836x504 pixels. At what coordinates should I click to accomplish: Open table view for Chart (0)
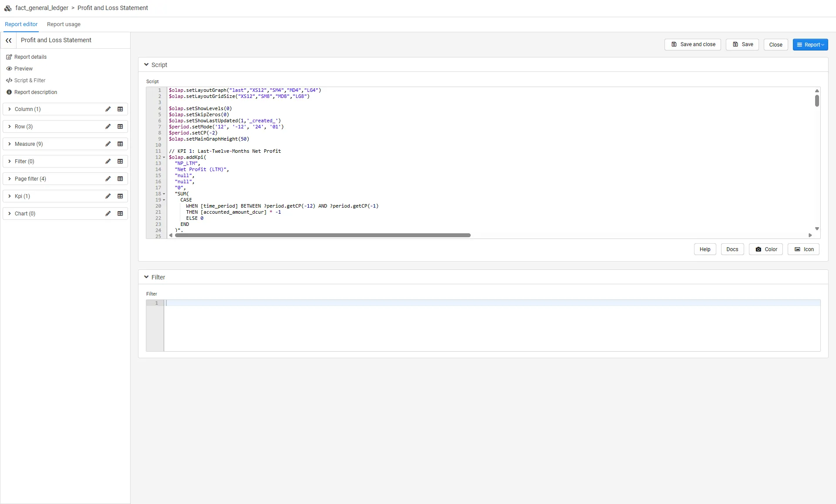coord(120,214)
